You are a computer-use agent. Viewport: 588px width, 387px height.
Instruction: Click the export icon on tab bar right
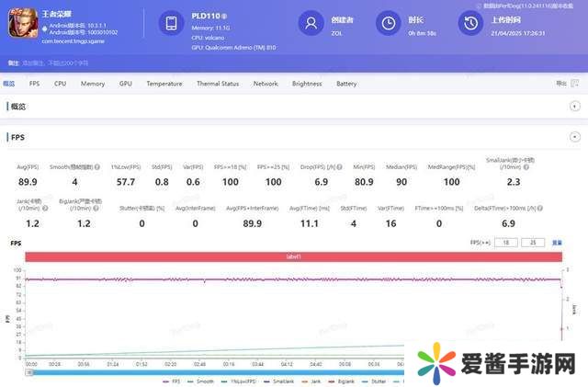tap(558, 84)
